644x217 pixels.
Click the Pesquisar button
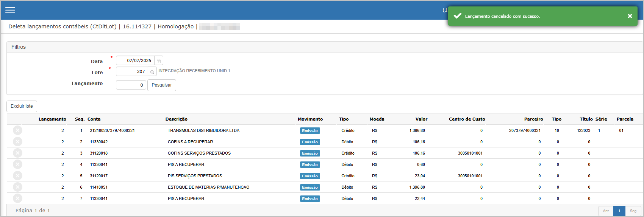[162, 85]
